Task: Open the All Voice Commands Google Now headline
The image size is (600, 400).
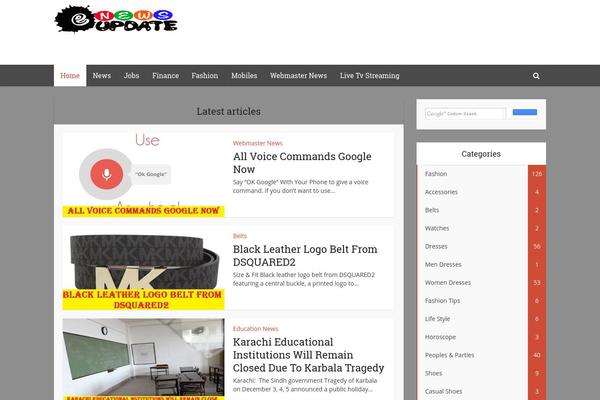Action: [x=302, y=163]
